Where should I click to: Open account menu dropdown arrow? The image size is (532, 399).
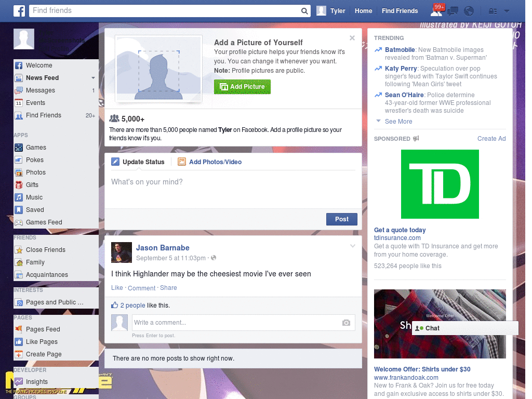(x=507, y=11)
